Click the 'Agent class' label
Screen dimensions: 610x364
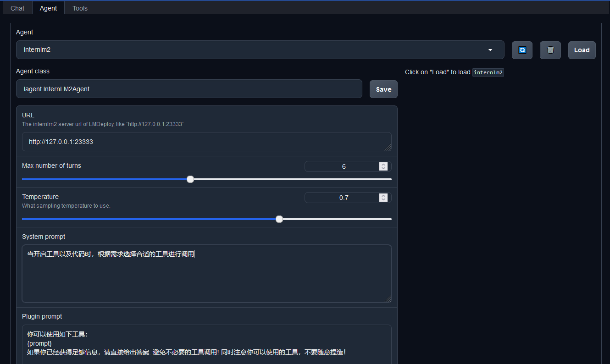(33, 71)
